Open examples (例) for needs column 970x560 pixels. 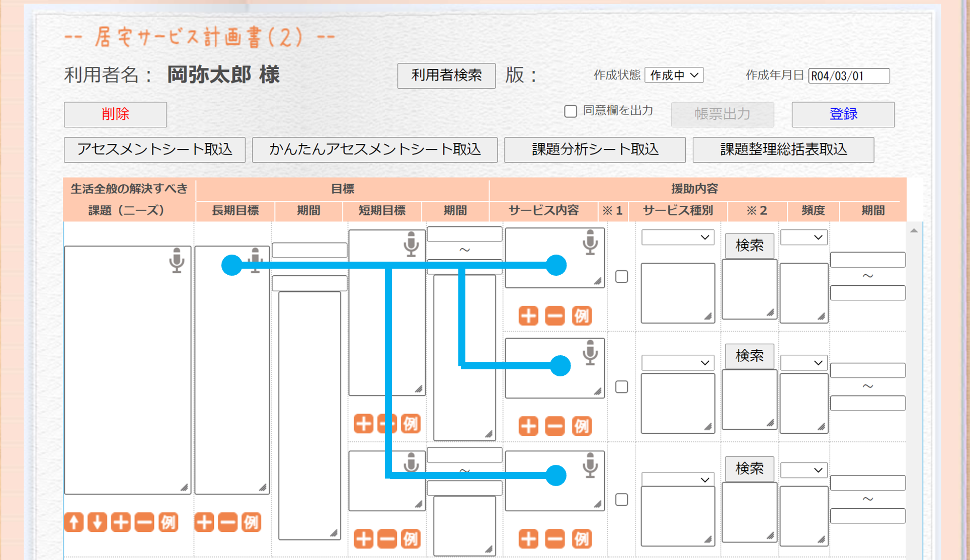coord(168,522)
